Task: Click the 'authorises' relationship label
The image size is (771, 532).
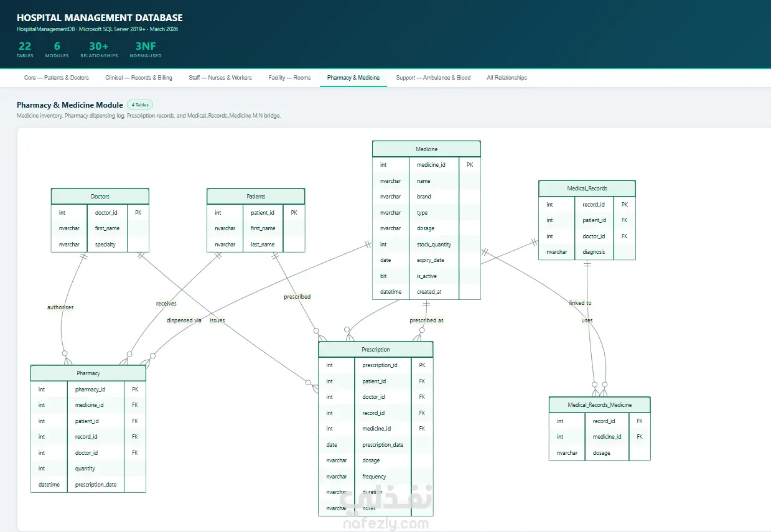Action: 60,307
